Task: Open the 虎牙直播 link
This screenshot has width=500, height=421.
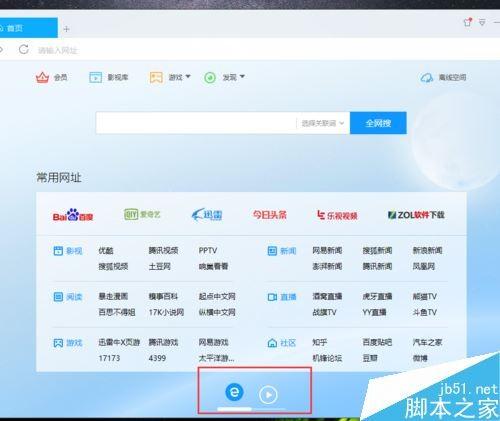Action: click(377, 296)
